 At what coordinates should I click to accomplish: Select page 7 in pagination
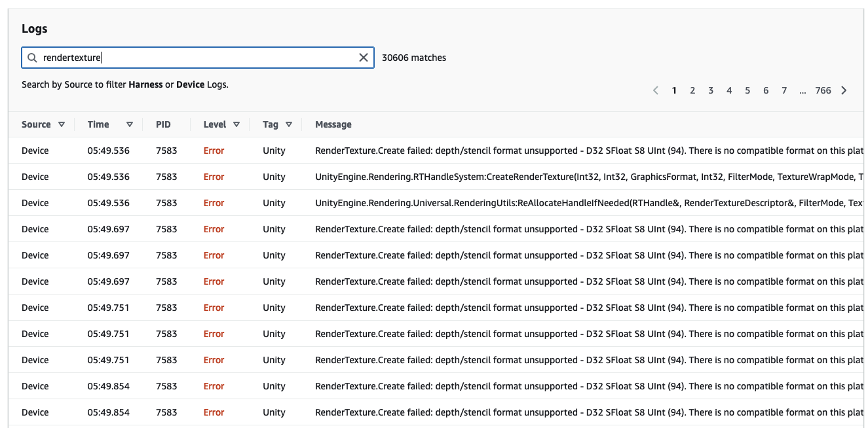coord(784,90)
